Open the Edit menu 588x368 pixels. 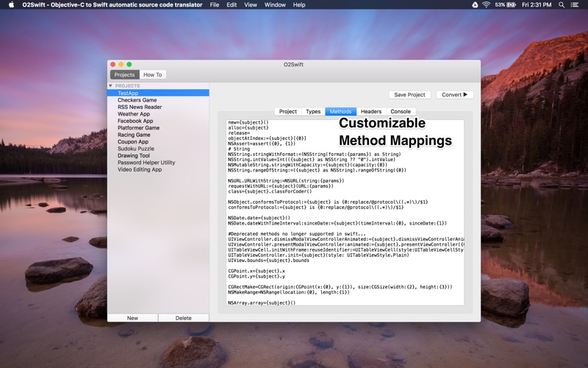[x=232, y=5]
